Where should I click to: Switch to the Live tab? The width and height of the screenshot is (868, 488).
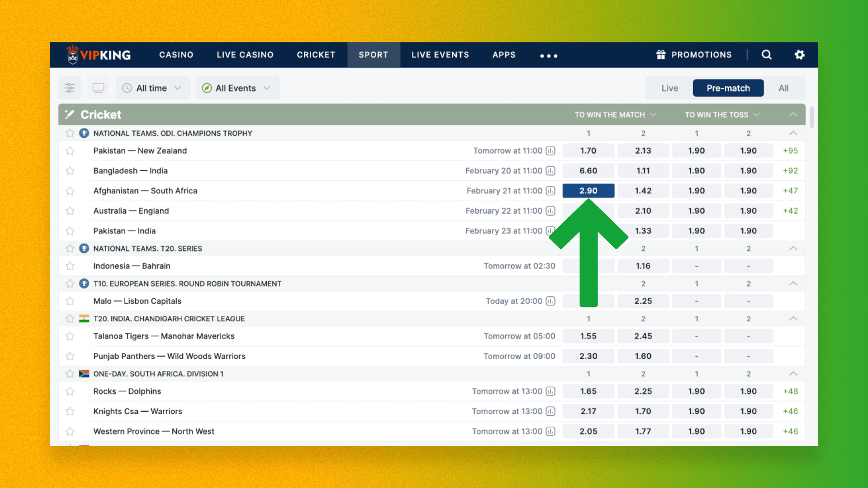[670, 88]
